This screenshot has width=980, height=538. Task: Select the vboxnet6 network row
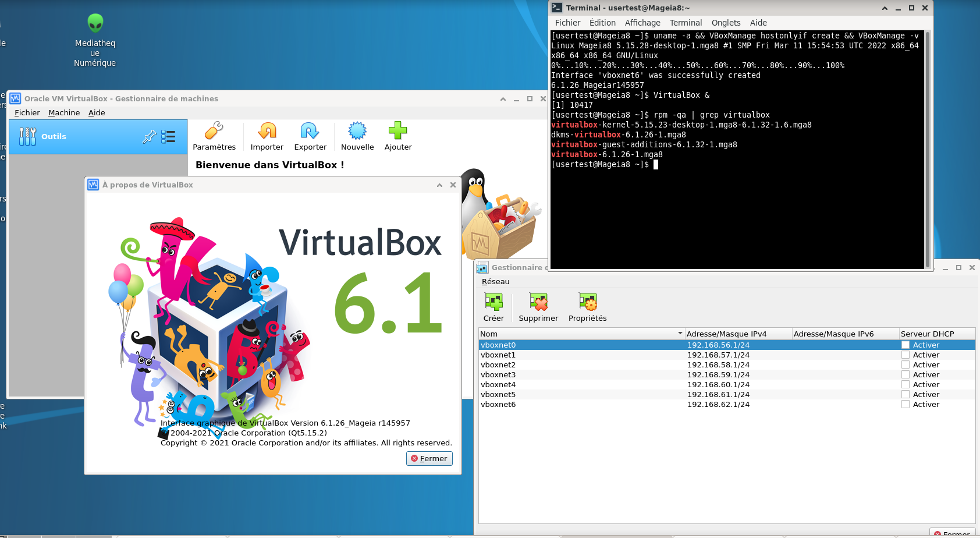tap(727, 404)
